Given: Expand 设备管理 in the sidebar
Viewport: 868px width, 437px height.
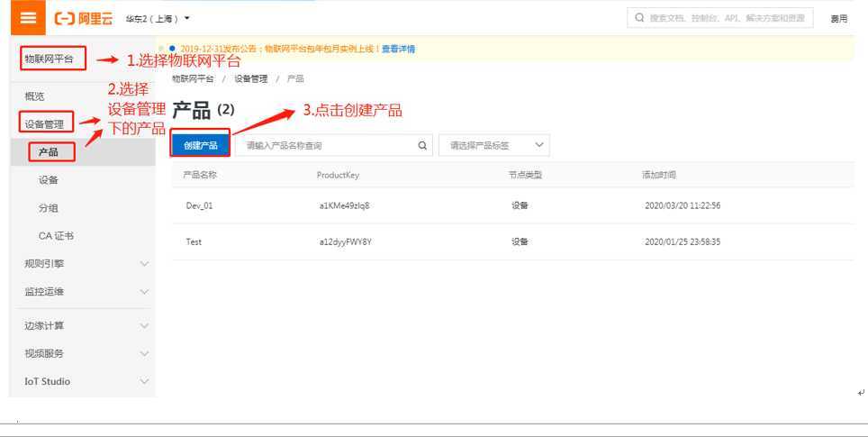Looking at the screenshot, I should [44, 124].
